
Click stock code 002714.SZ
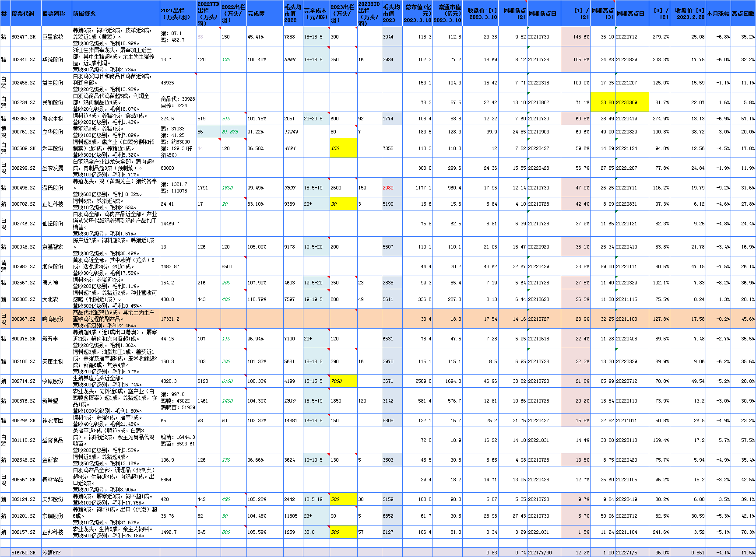coord(24,381)
